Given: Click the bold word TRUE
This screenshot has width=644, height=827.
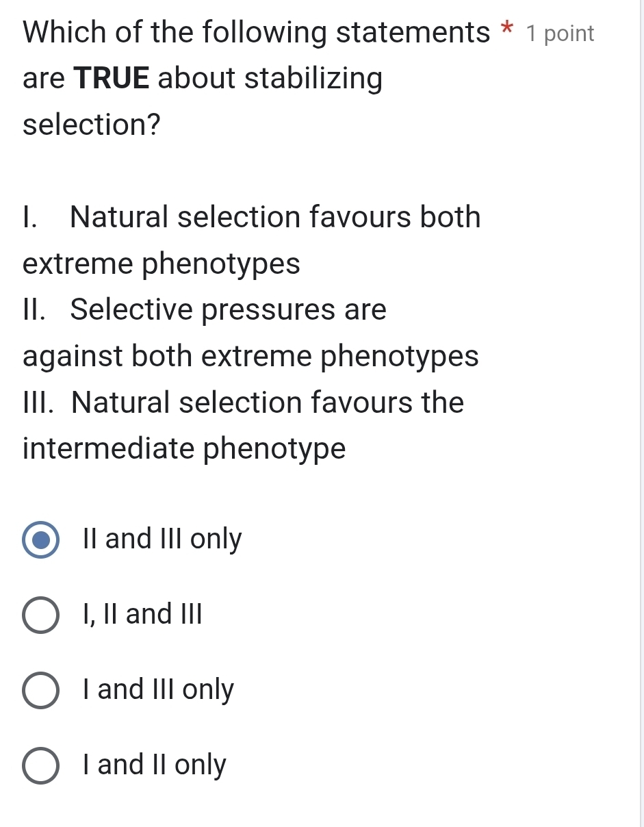Looking at the screenshot, I should pos(111,78).
